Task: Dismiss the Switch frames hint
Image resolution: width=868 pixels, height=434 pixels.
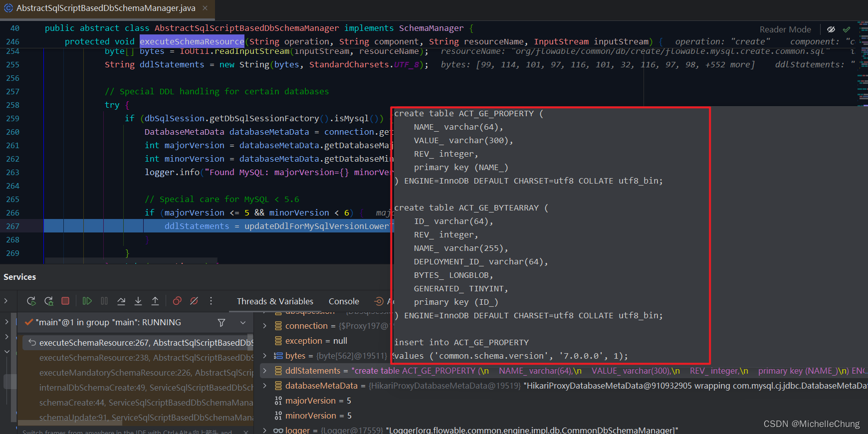Action: pyautogui.click(x=246, y=432)
